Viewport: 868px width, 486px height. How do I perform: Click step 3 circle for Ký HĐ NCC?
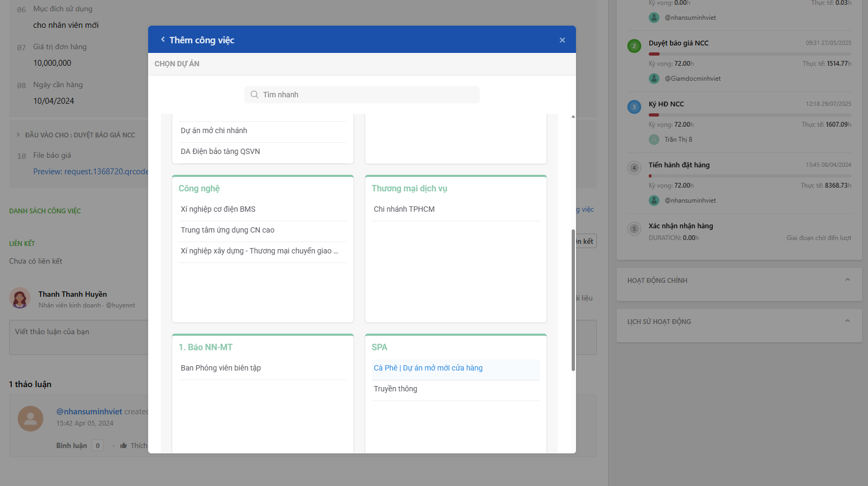tap(634, 107)
